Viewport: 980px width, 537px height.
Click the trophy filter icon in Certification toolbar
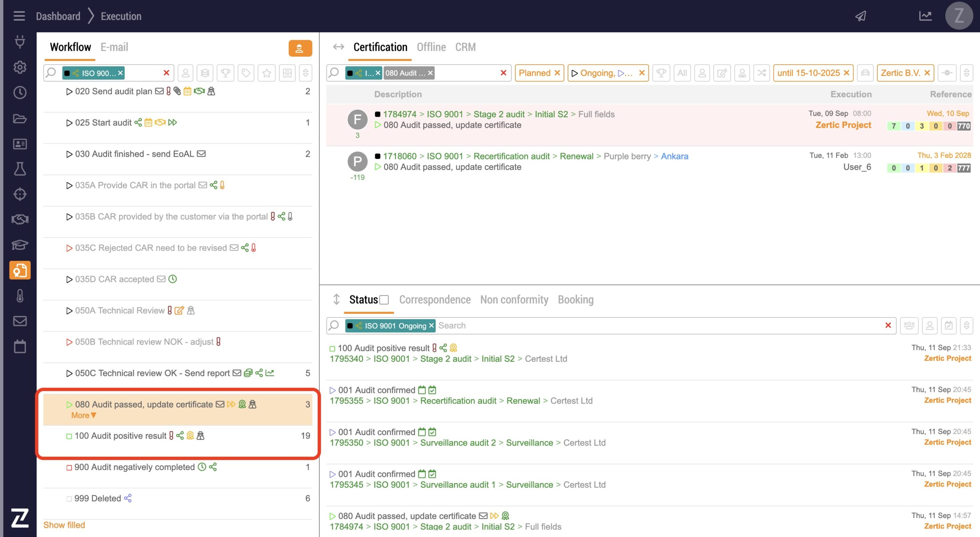661,73
